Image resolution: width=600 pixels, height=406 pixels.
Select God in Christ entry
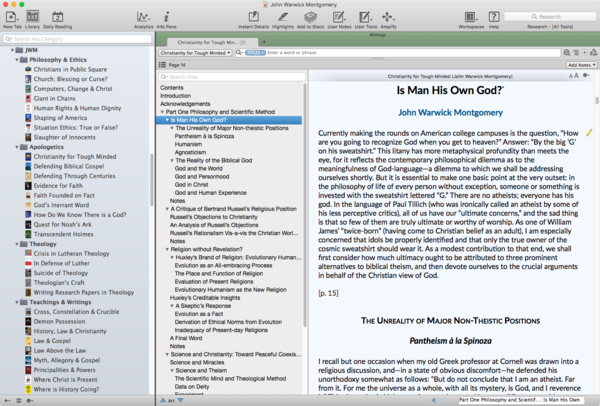[x=191, y=184]
